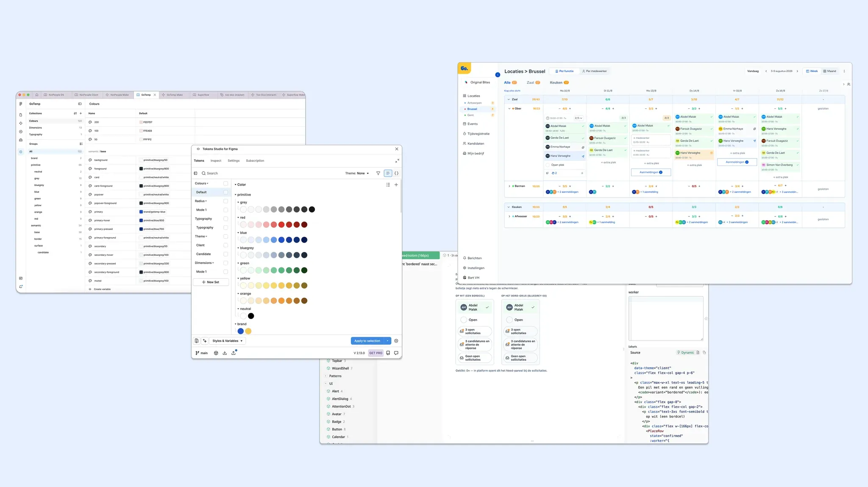This screenshot has width=868, height=487.
Task: Click Vandaag in the planner header
Action: [753, 71]
